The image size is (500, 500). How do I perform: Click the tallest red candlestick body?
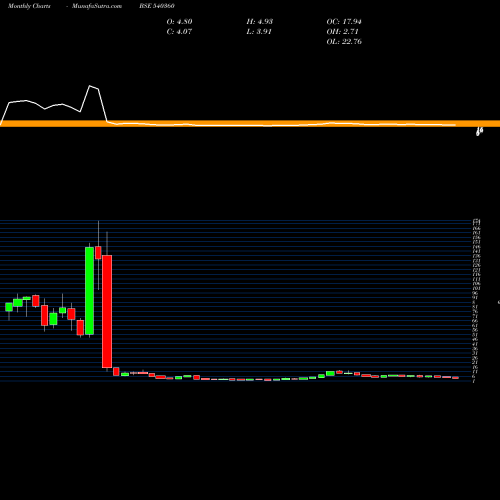pos(107,311)
